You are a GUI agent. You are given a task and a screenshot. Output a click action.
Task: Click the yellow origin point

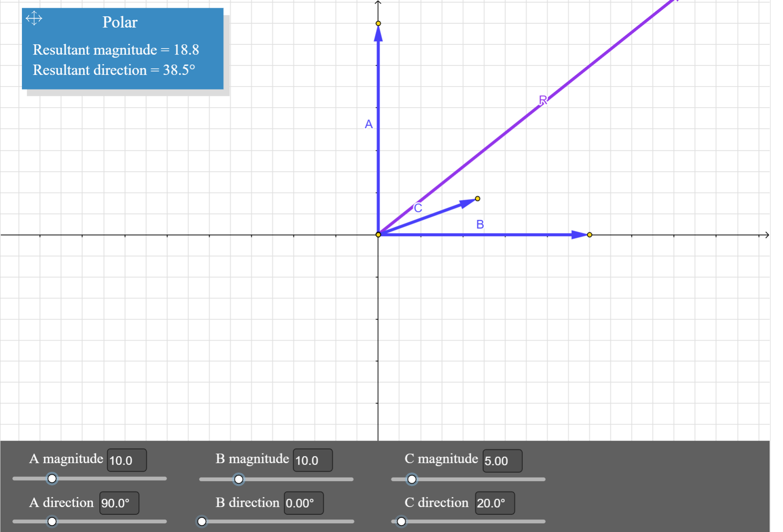click(378, 234)
